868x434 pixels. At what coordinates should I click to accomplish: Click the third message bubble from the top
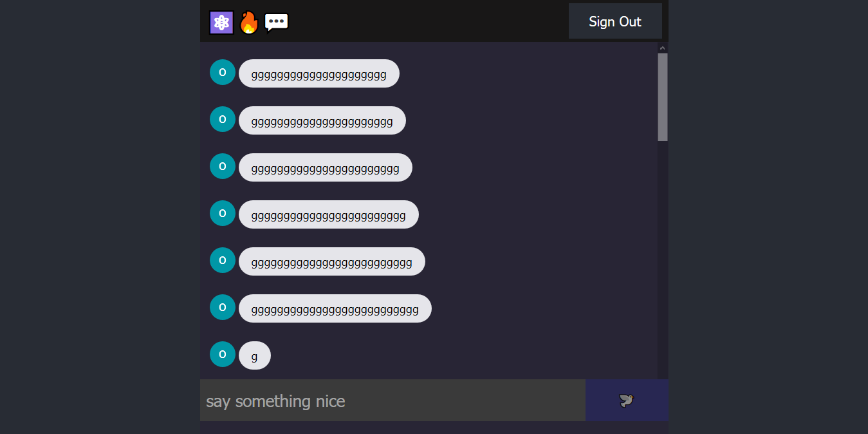tap(325, 167)
